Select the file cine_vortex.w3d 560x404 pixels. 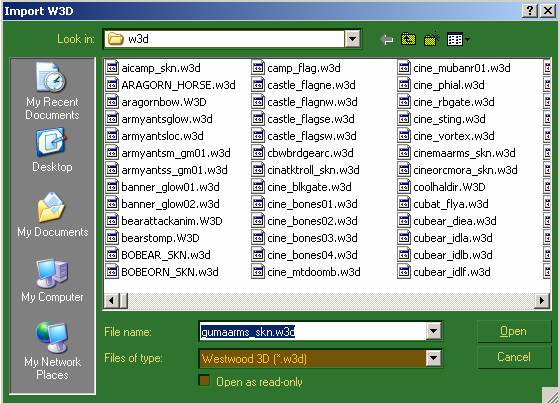tap(446, 136)
